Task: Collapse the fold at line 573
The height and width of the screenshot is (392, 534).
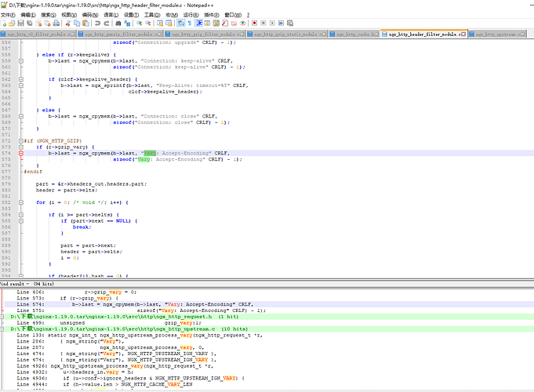Action: coord(21,147)
